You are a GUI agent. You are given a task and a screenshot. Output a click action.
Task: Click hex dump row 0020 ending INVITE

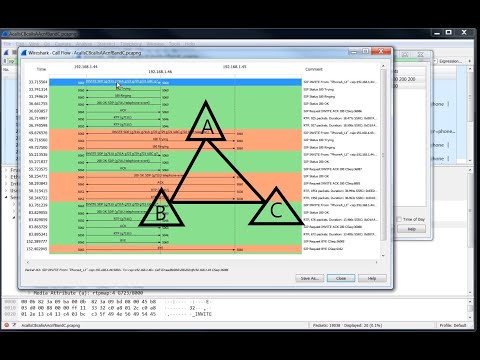[108, 314]
